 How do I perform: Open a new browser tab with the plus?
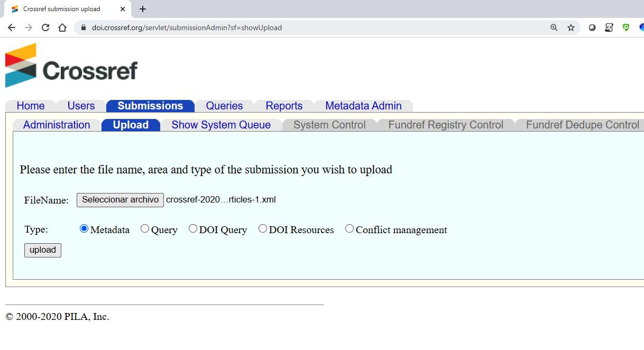click(x=142, y=9)
